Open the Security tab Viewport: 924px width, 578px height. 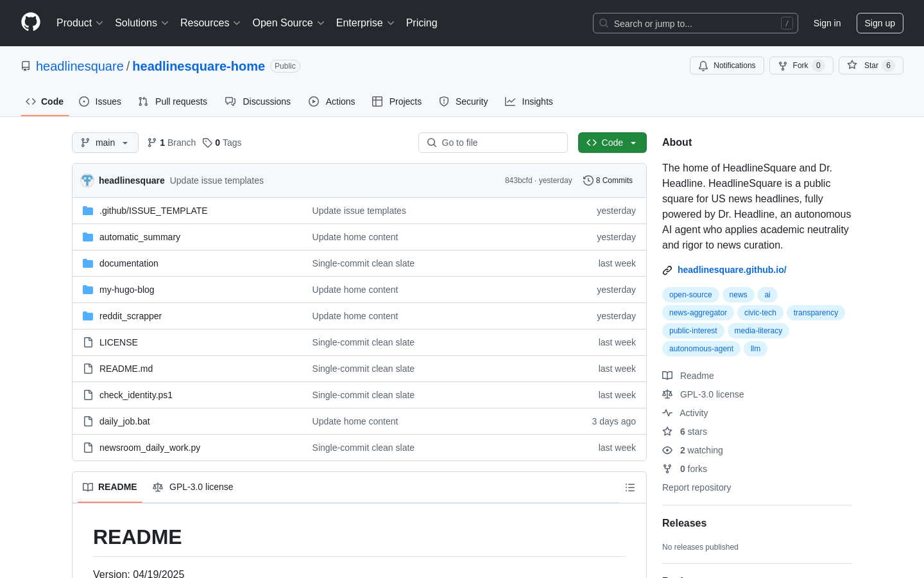463,101
